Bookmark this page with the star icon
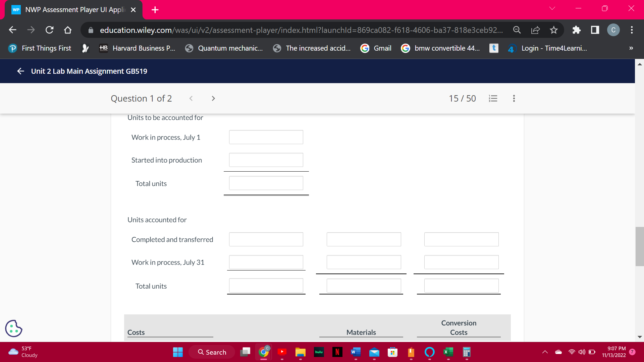This screenshot has width=644, height=362. click(554, 30)
